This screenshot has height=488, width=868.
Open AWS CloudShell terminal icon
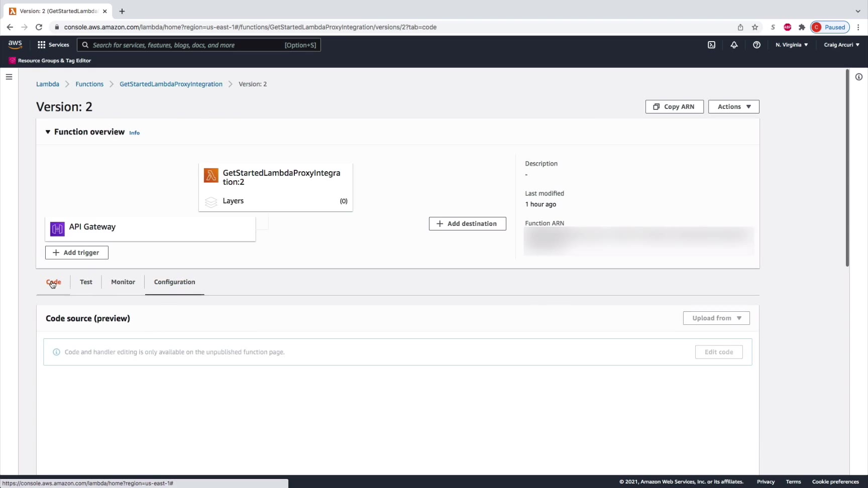711,45
